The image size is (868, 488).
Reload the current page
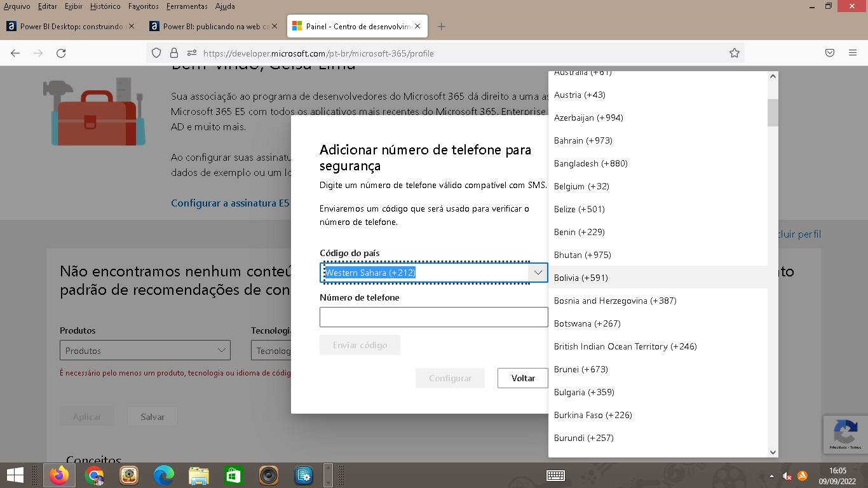click(61, 53)
